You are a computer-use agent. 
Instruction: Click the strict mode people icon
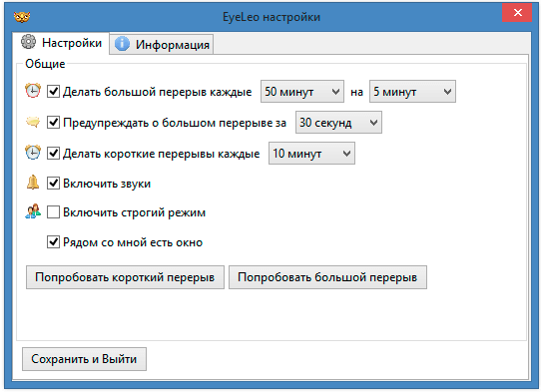pos(33,211)
